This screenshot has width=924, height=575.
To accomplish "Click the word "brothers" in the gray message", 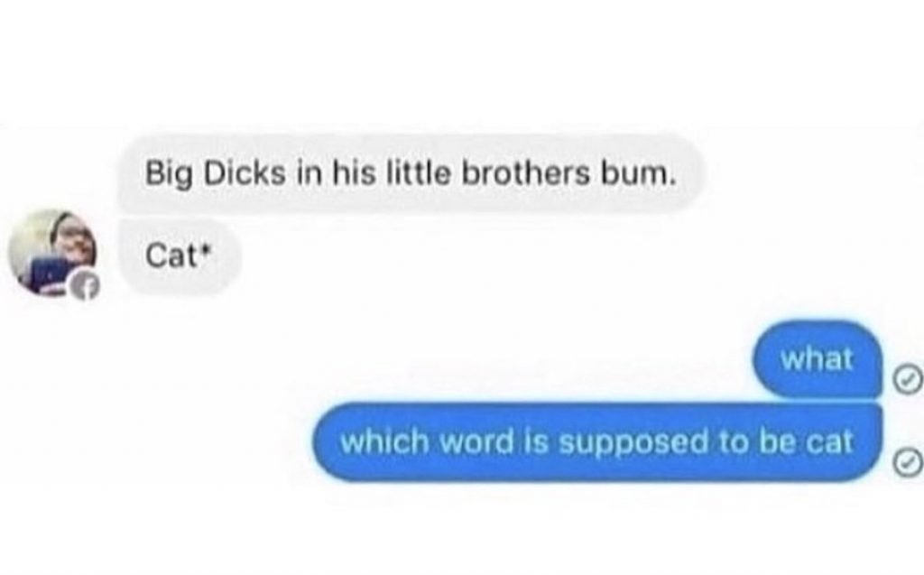I will (525, 173).
